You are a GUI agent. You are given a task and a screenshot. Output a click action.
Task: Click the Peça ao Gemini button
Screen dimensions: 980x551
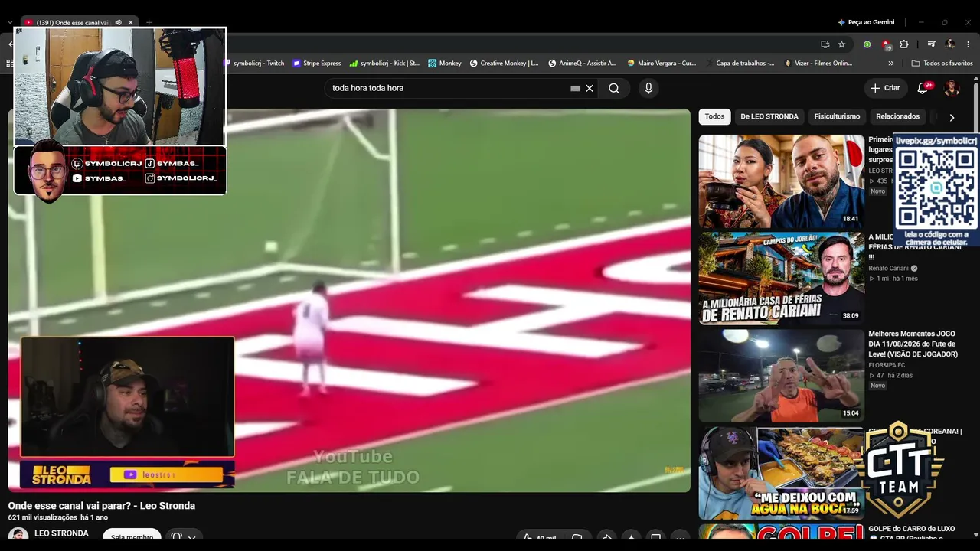(866, 23)
